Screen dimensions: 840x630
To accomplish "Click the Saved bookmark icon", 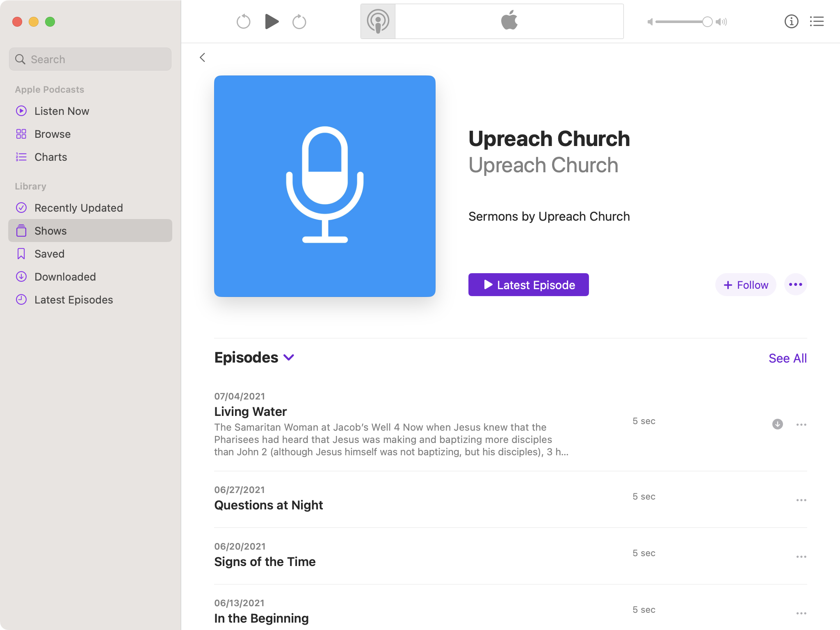I will pyautogui.click(x=21, y=254).
